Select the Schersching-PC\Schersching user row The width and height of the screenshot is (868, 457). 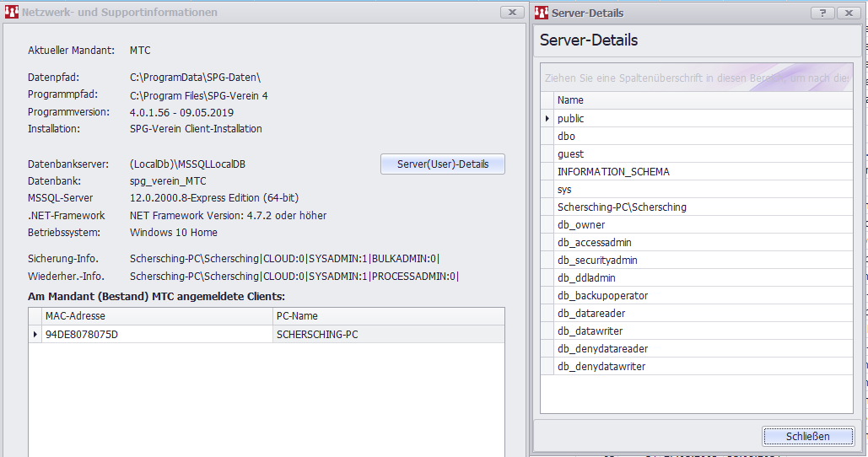tap(703, 207)
